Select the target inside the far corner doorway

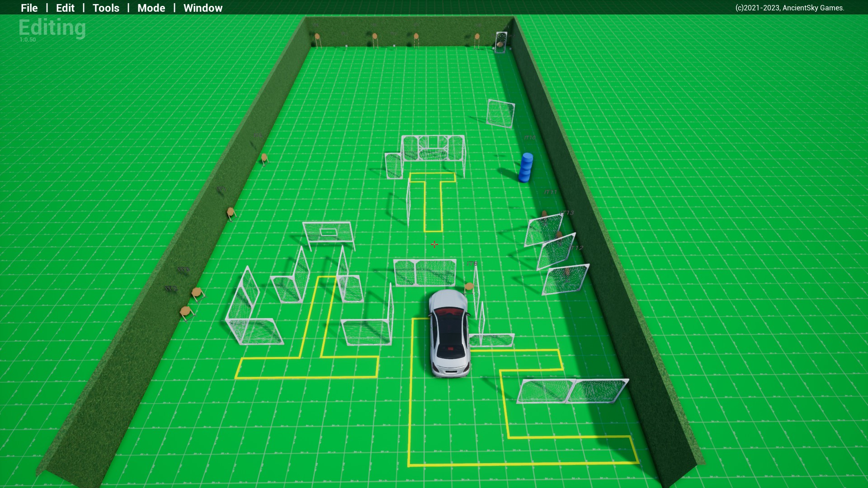coord(500,44)
